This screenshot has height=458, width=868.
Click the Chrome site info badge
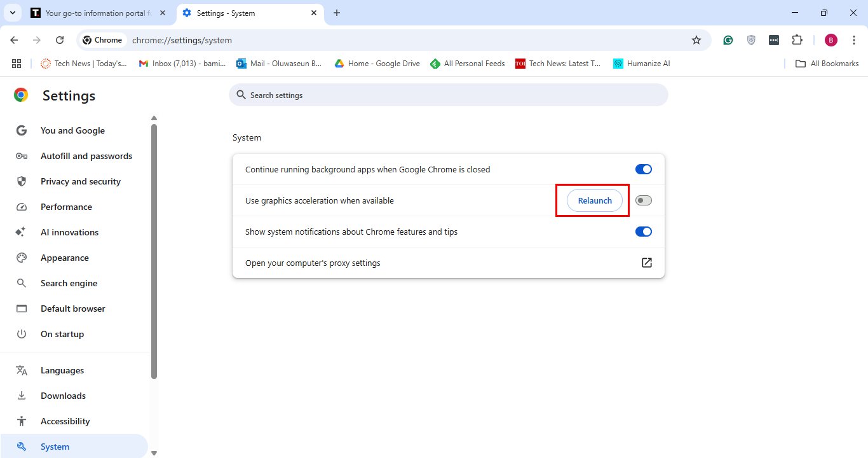point(102,39)
